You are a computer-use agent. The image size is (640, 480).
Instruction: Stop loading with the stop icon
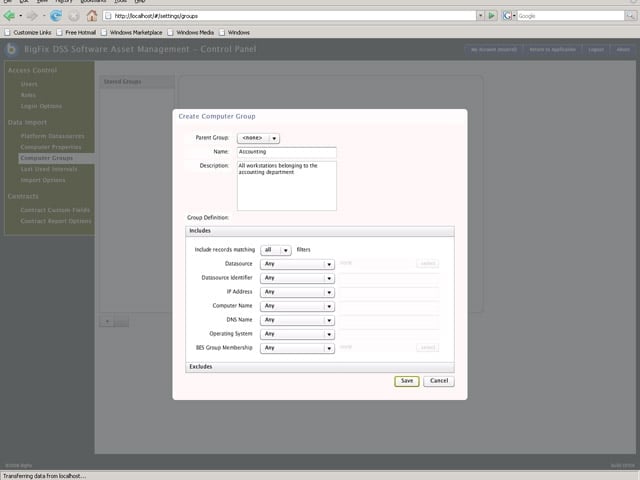click(x=74, y=16)
